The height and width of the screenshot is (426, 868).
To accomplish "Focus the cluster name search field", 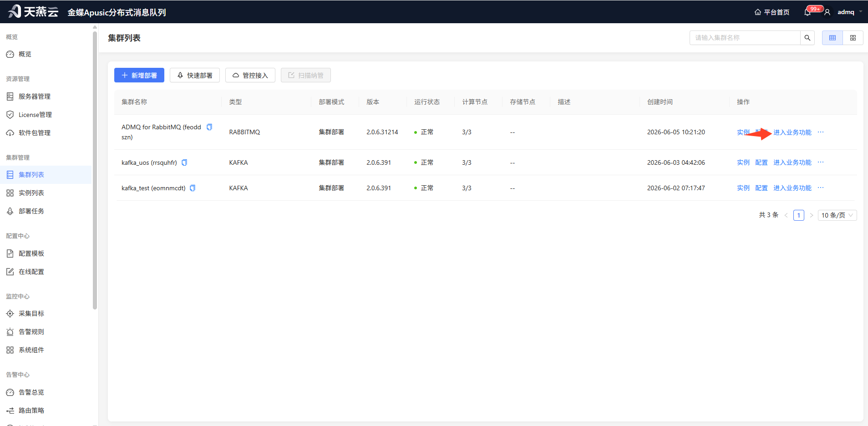I will point(745,38).
